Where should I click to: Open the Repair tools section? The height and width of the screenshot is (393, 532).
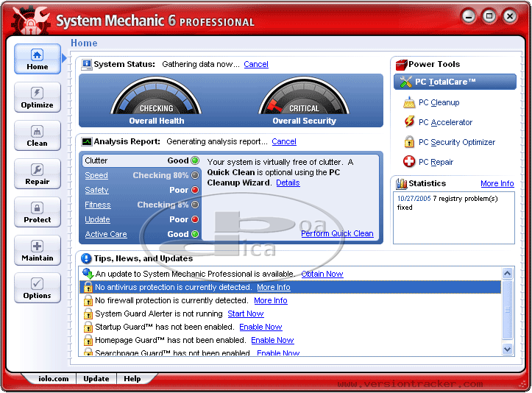tap(38, 174)
